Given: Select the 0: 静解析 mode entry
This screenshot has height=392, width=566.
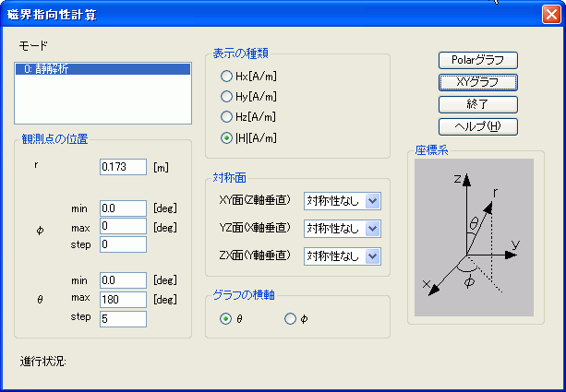Looking at the screenshot, I should tap(102, 68).
